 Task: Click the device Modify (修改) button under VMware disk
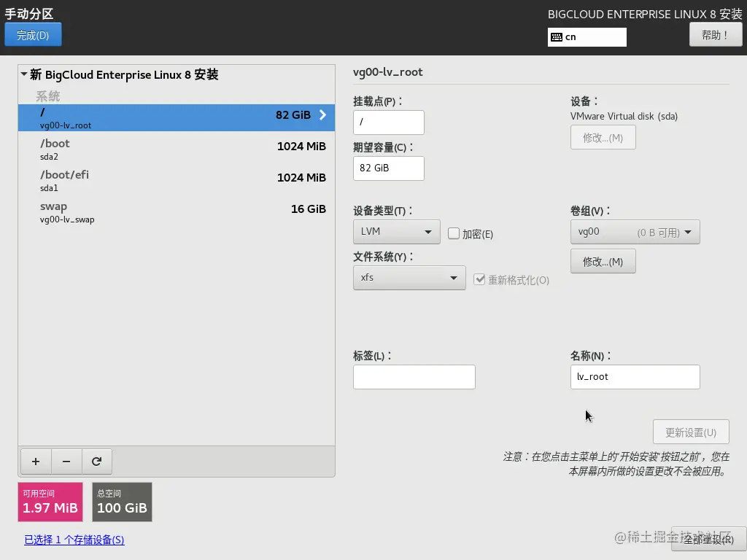603,138
